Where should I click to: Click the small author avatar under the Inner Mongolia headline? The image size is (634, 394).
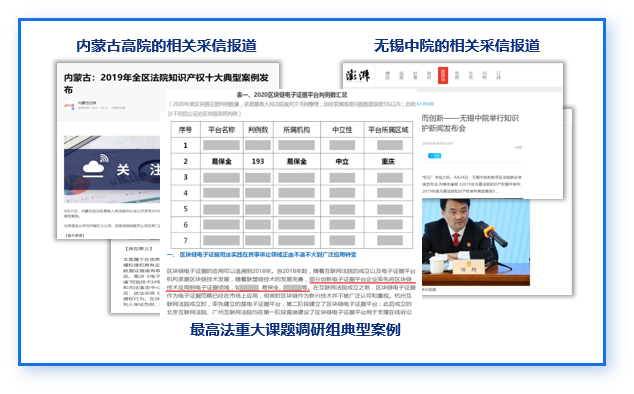pos(70,106)
